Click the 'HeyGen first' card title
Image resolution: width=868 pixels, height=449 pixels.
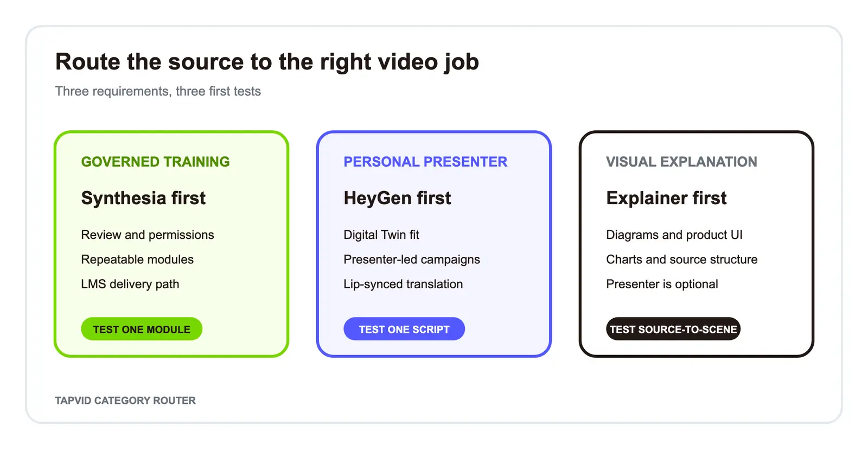point(397,198)
